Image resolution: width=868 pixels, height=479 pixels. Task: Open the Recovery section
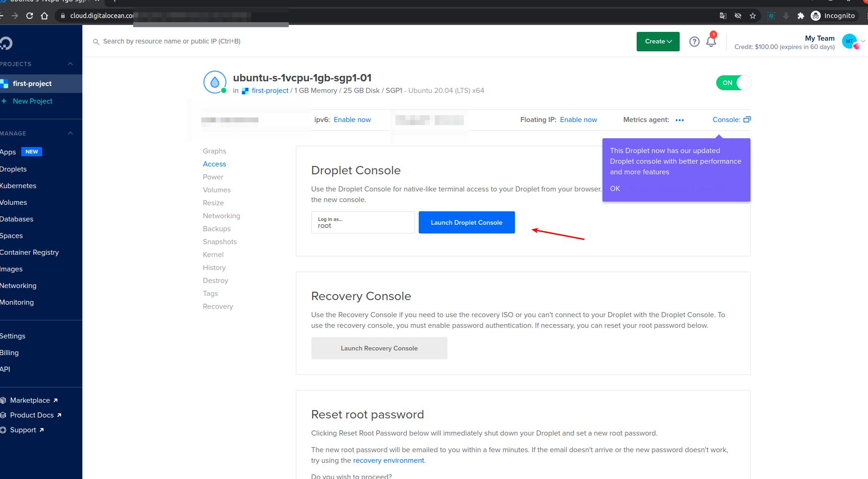(x=218, y=307)
